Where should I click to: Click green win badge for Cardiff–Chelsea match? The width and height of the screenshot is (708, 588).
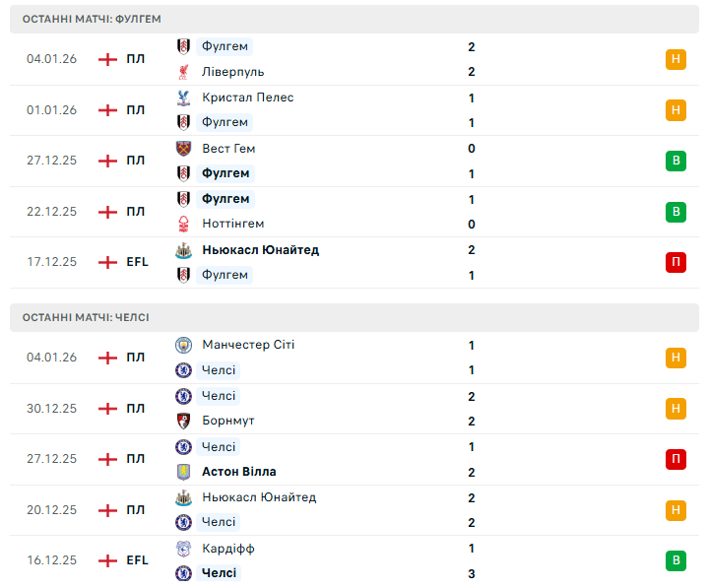[x=676, y=560]
